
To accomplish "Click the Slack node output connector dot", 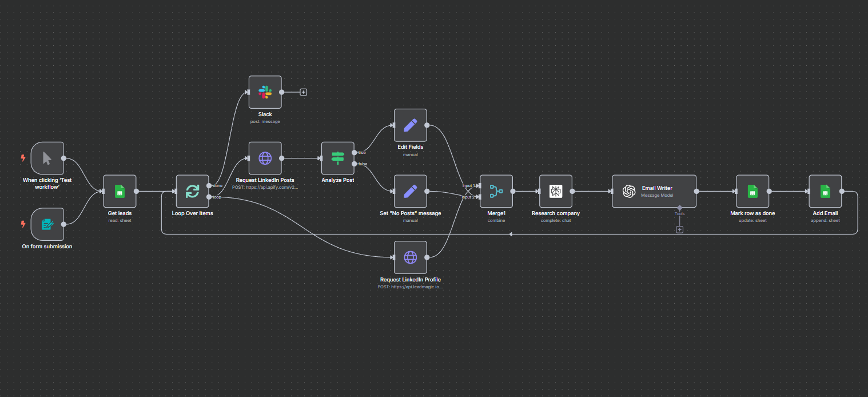I will (281, 92).
